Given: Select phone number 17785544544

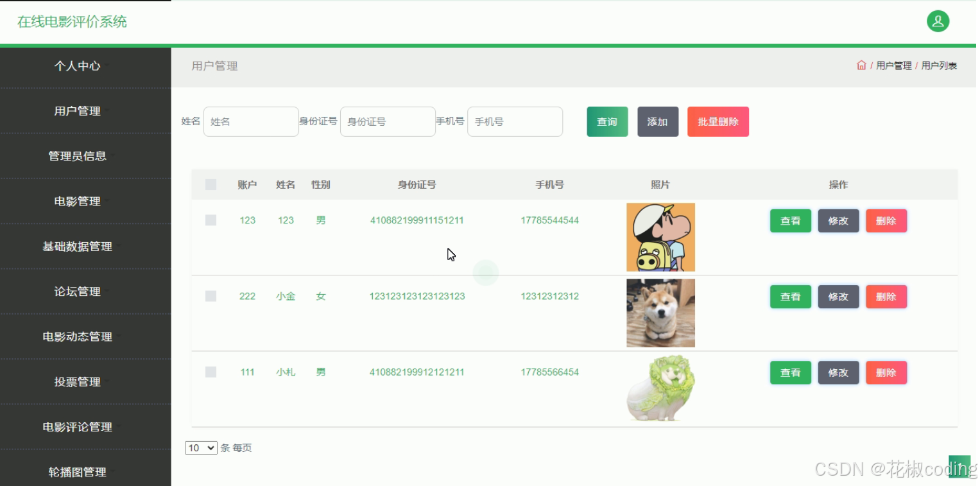Looking at the screenshot, I should (x=549, y=220).
